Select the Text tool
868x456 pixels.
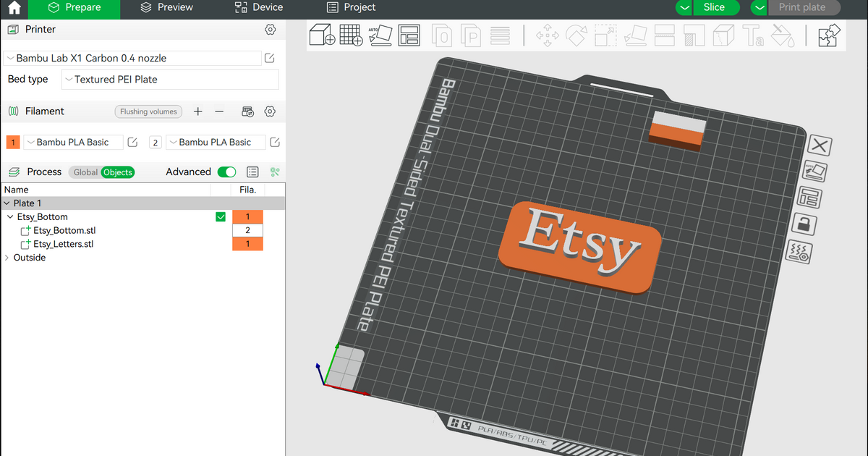(752, 35)
